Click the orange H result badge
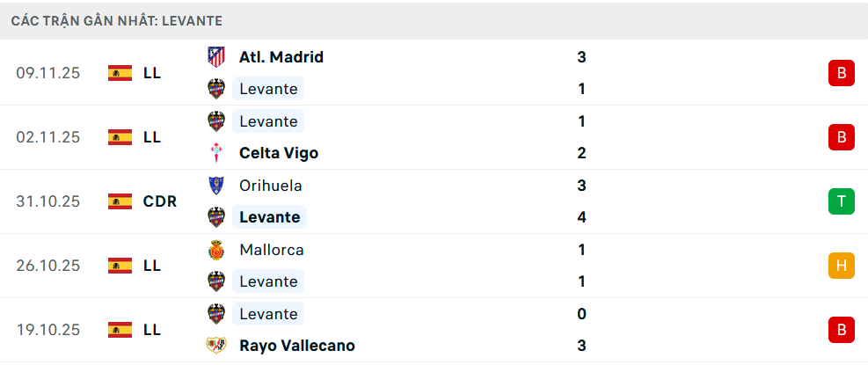 [x=841, y=266]
